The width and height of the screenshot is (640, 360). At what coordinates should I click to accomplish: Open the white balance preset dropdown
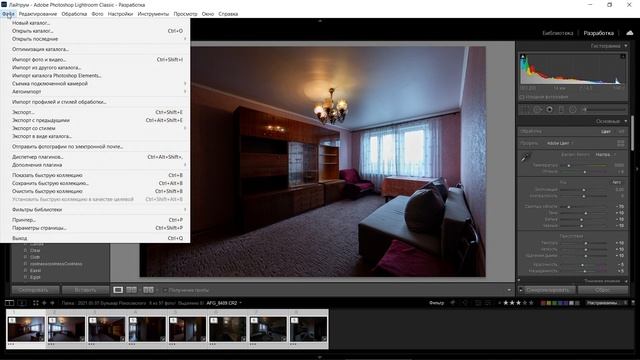(x=605, y=154)
